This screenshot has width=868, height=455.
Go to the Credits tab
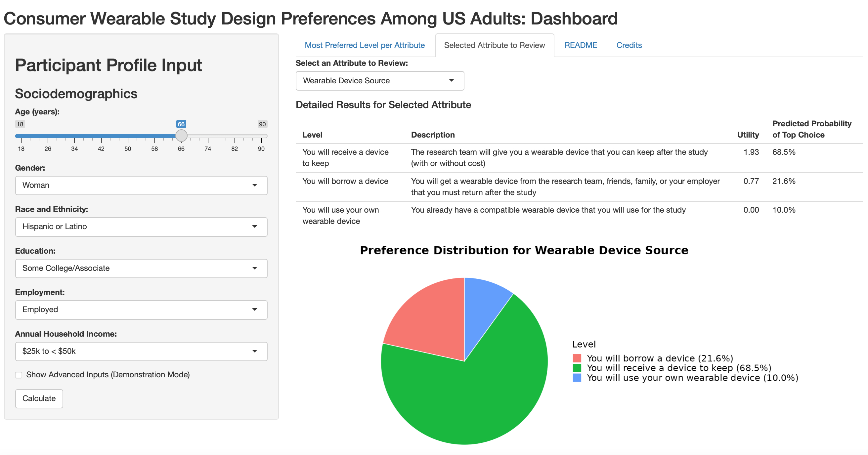pyautogui.click(x=629, y=45)
